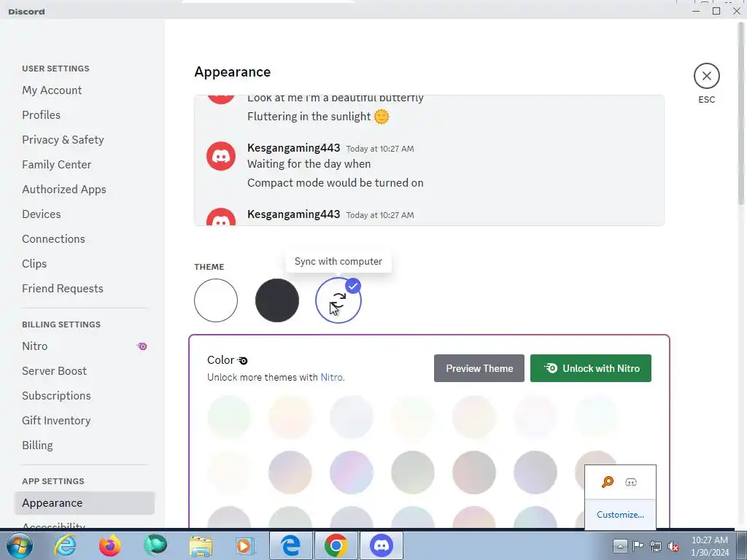Click the network tray icon
This screenshot has height=560, width=747.
point(656,545)
